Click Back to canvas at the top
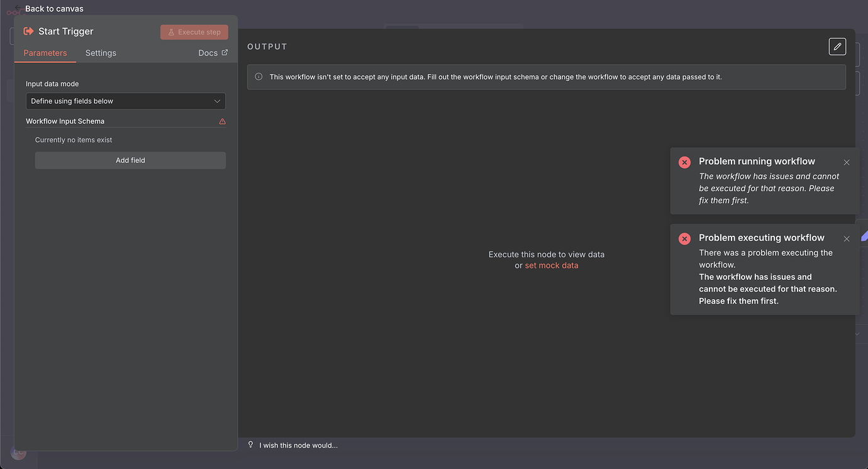868x469 pixels. tap(54, 9)
